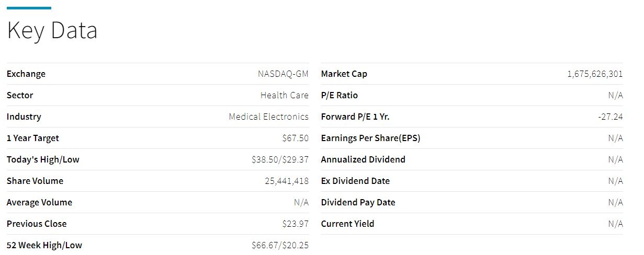Select the Forward P/E value -27.24
This screenshot has width=644, height=255.
[x=611, y=117]
